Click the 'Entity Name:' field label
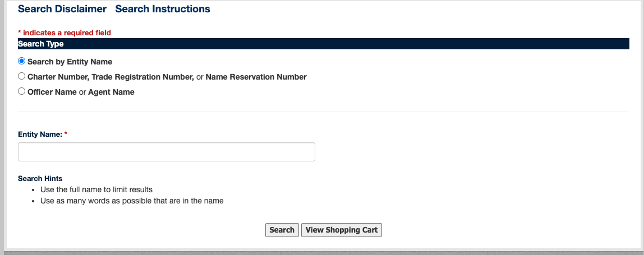Viewport: 644px width, 255px height. (x=40, y=135)
